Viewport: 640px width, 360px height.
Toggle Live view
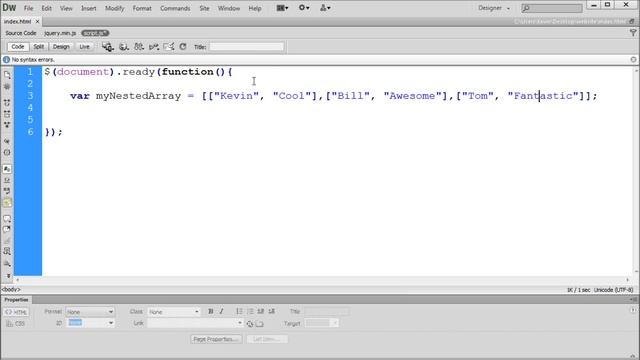pyautogui.click(x=84, y=47)
